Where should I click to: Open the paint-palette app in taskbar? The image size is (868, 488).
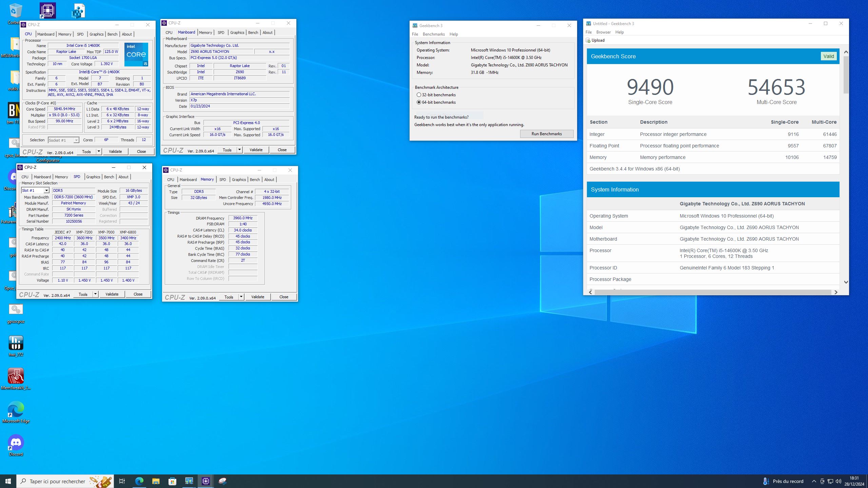[x=222, y=481]
